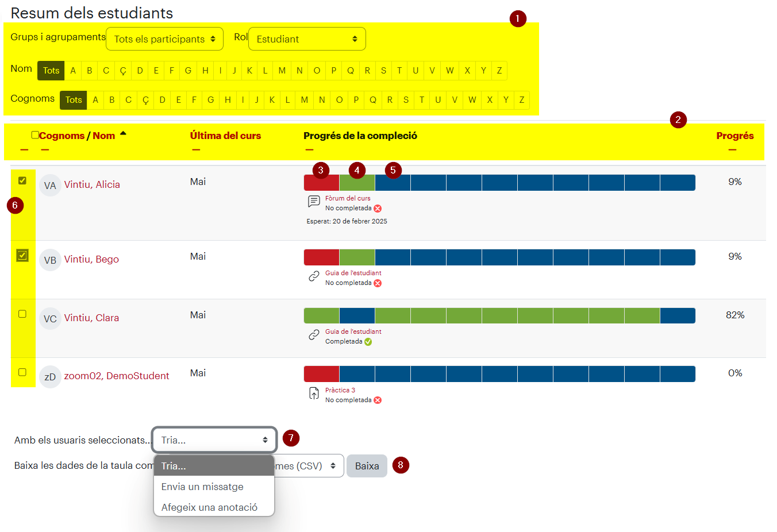The image size is (777, 532).
Task: Click the Baixa button
Action: [367, 466]
